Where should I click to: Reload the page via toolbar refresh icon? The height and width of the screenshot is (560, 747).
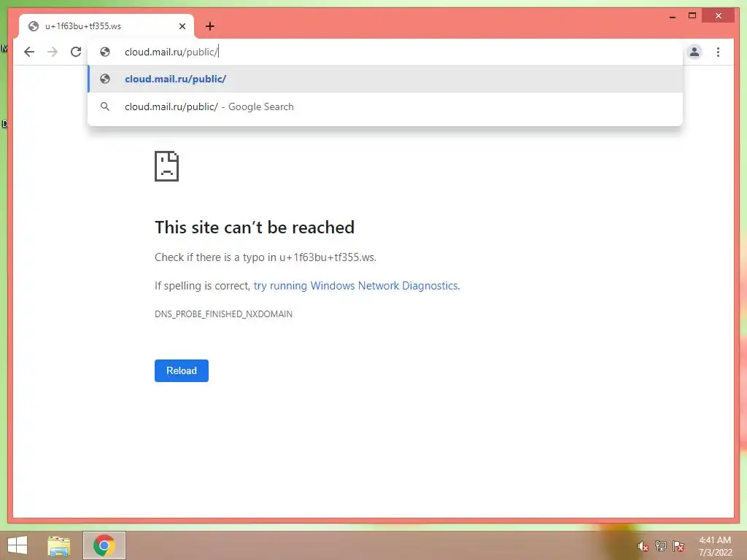[x=76, y=52]
